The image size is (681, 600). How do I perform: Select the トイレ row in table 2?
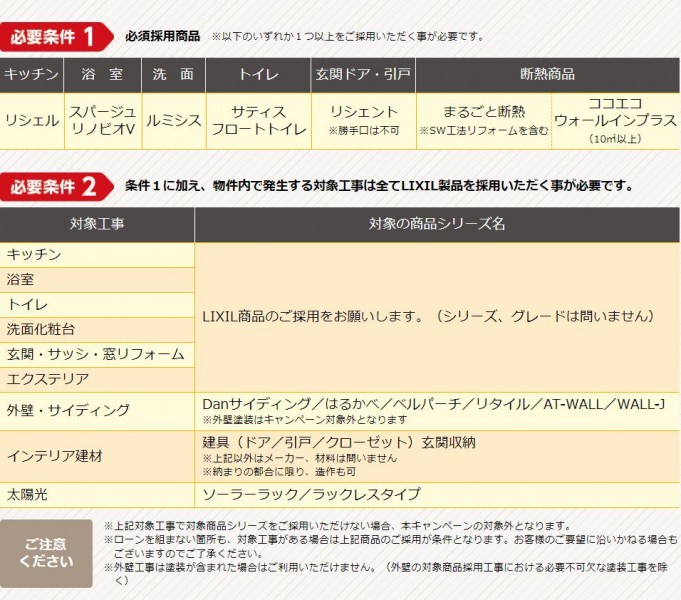point(97,305)
